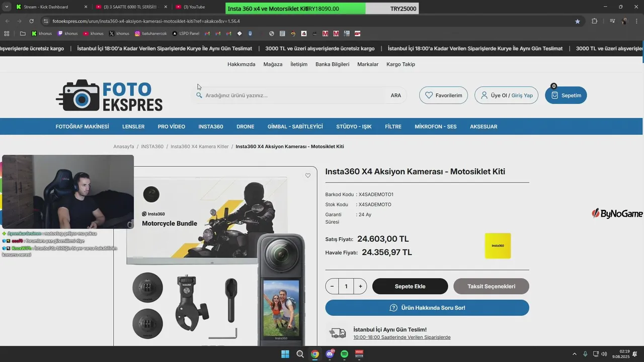Screen dimensions: 644x362
Task: Open the LSPD Panel bookmark
Action: (186, 34)
